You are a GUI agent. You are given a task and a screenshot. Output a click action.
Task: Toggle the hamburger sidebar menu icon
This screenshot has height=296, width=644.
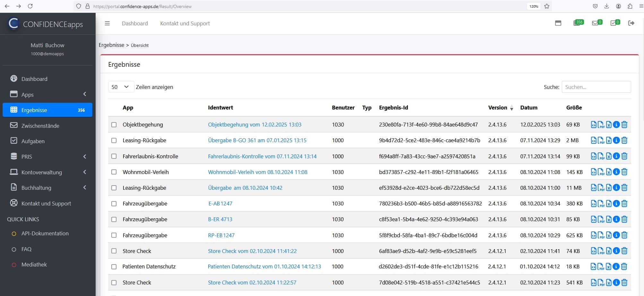(x=107, y=23)
